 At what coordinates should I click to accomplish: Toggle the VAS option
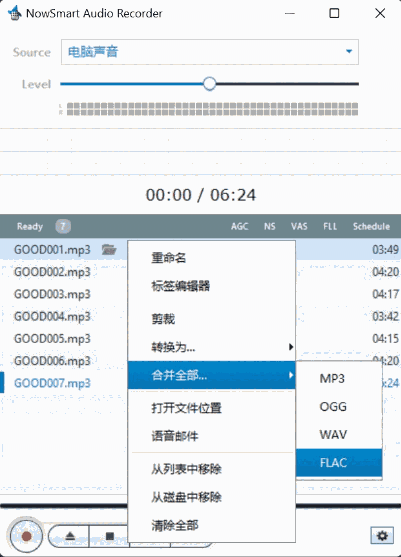pos(299,226)
